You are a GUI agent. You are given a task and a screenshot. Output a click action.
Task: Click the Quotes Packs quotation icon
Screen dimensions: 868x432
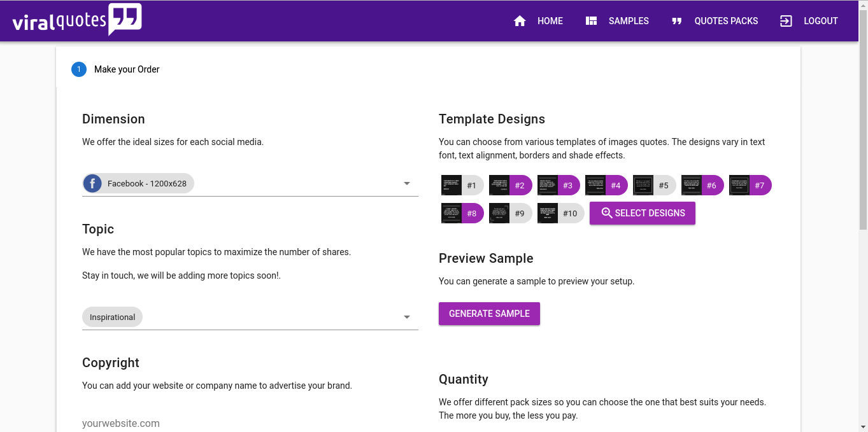[x=676, y=21]
